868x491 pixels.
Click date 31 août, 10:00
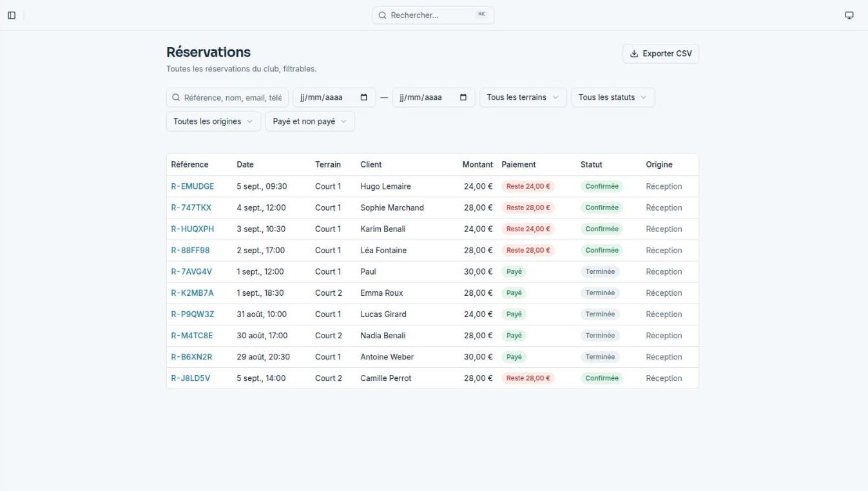tap(262, 314)
